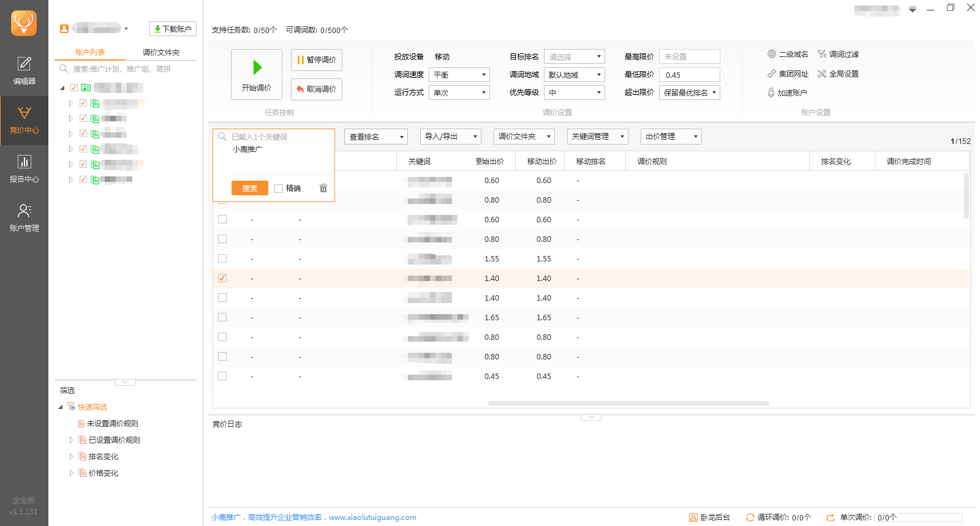Open the 优先等级 中 dropdown
The width and height of the screenshot is (980, 526).
tap(575, 92)
